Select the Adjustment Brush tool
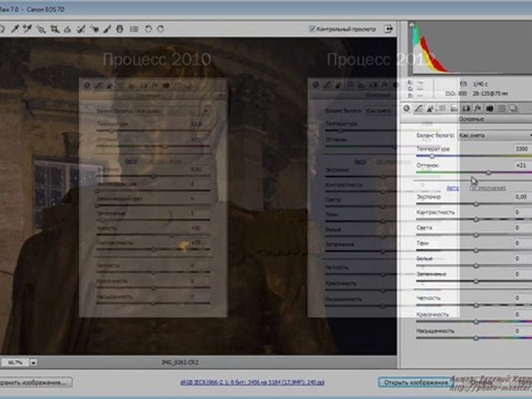 (107, 29)
